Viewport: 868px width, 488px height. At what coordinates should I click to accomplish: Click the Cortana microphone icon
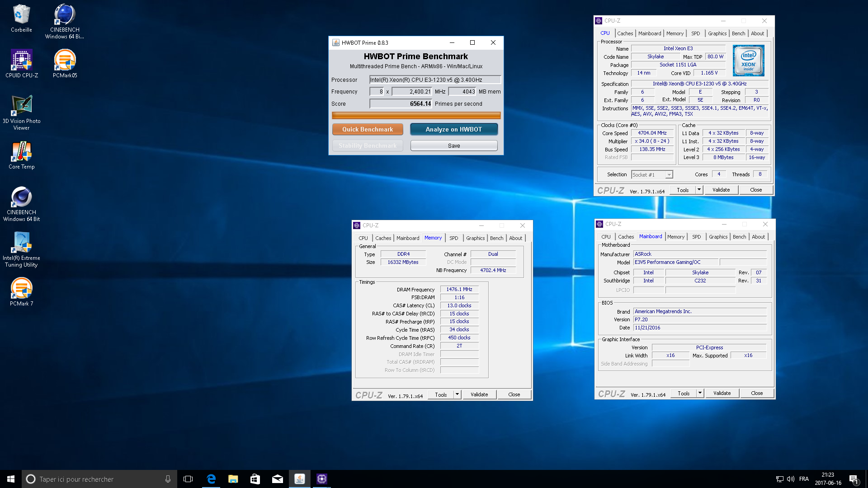coord(168,479)
